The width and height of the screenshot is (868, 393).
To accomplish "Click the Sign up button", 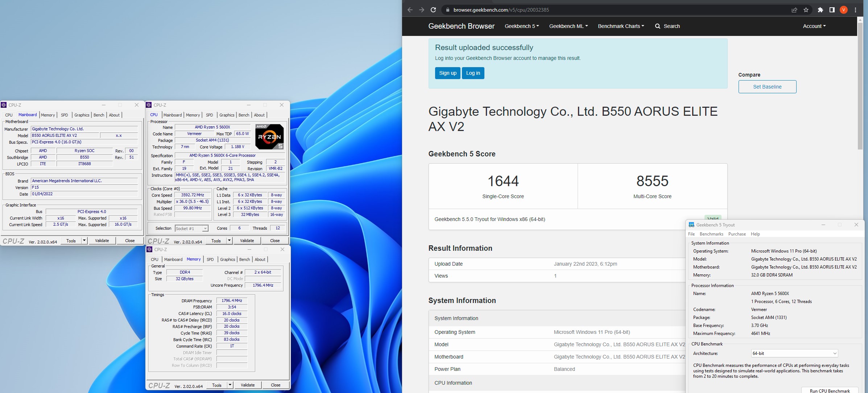I will coord(448,73).
